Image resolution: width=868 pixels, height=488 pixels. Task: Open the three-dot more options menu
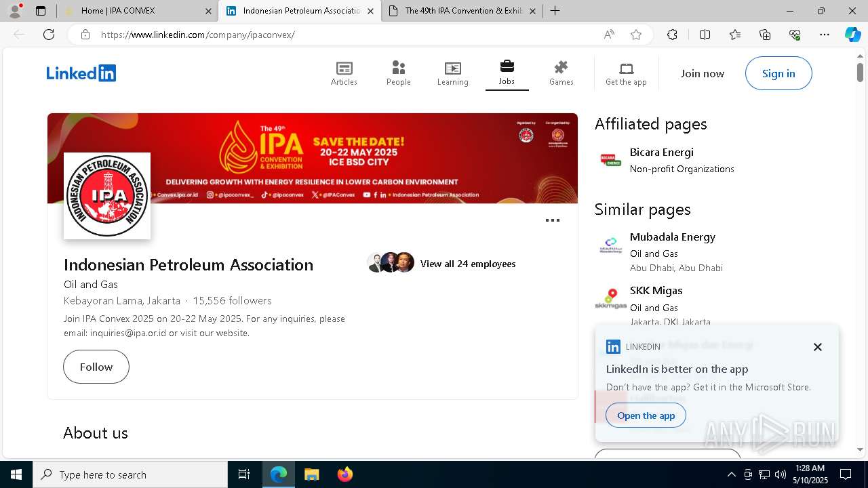553,220
